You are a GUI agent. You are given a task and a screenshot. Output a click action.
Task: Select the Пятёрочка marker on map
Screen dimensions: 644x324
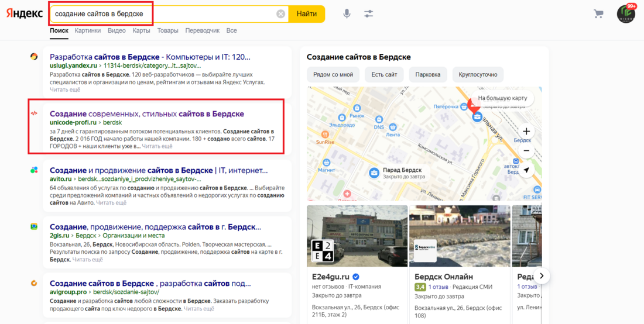coord(464,106)
